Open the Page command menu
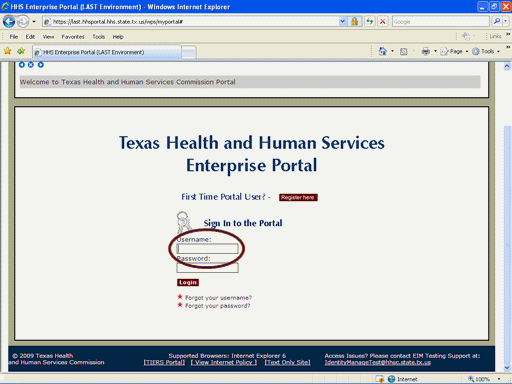Viewport: 512px width, 384px height. [454, 51]
